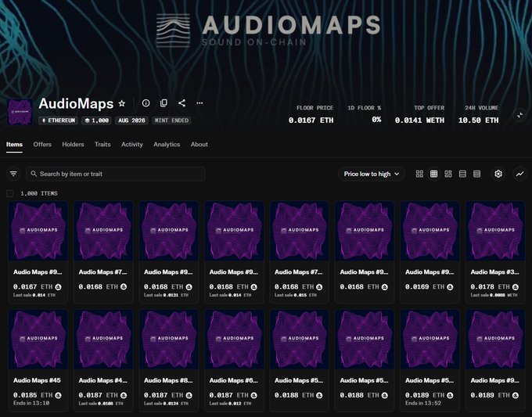Click the 1D floor 0% value

point(376,120)
